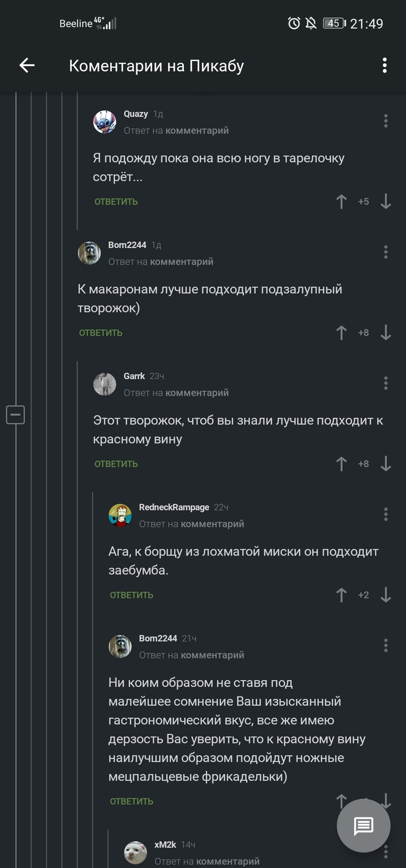Image resolution: width=406 pixels, height=868 pixels.
Task: Upvote Garrk's red wine comment
Action: pos(341,464)
